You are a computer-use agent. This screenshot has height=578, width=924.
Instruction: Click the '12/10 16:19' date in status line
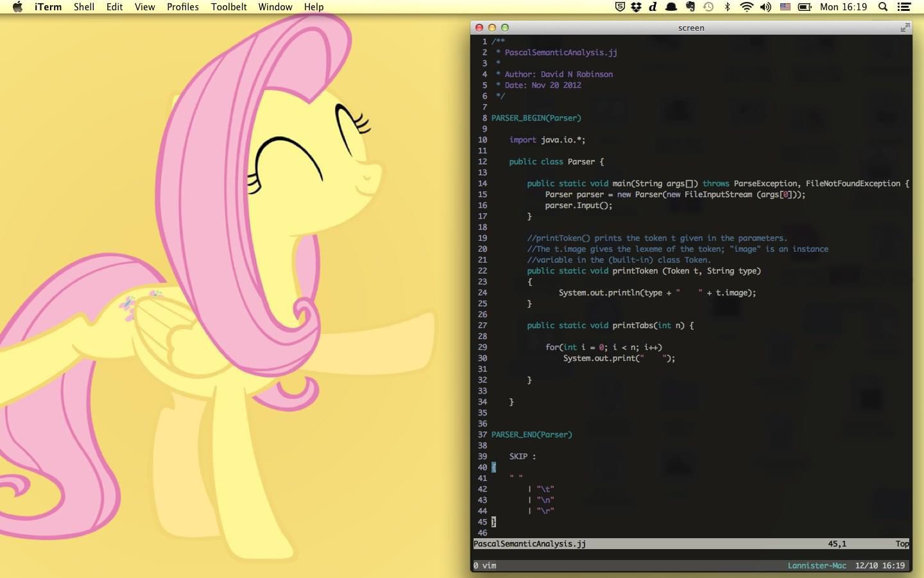point(880,566)
